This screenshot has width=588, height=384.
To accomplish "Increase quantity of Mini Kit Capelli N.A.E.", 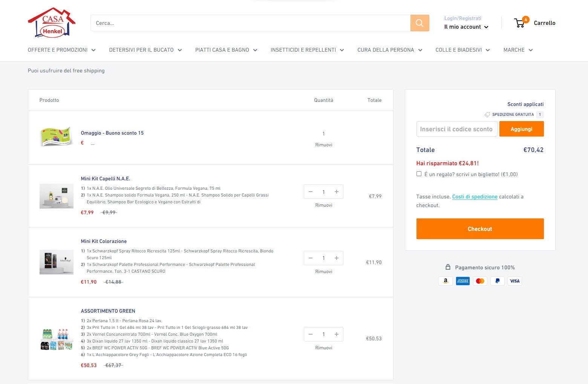I will coord(336,192).
